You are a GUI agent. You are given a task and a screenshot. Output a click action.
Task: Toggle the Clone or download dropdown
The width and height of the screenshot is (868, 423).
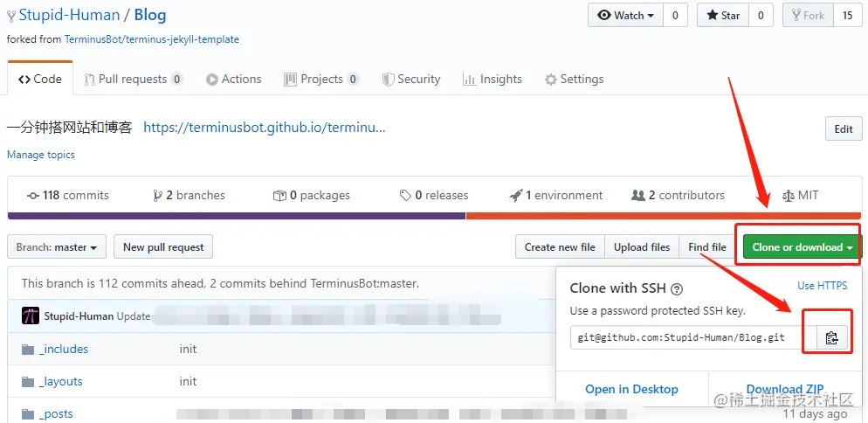[x=803, y=246]
